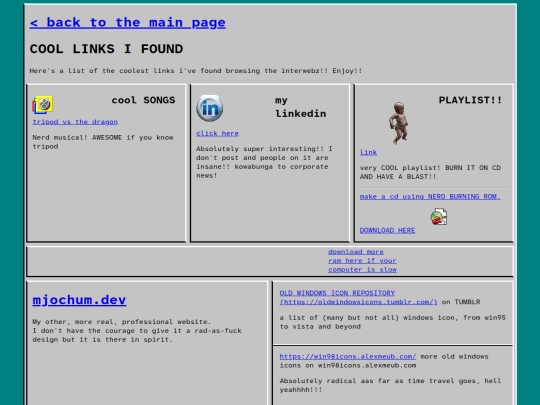The image size is (540, 405).
Task: Click the 'on TUMBLR' text
Action: pyautogui.click(x=461, y=302)
